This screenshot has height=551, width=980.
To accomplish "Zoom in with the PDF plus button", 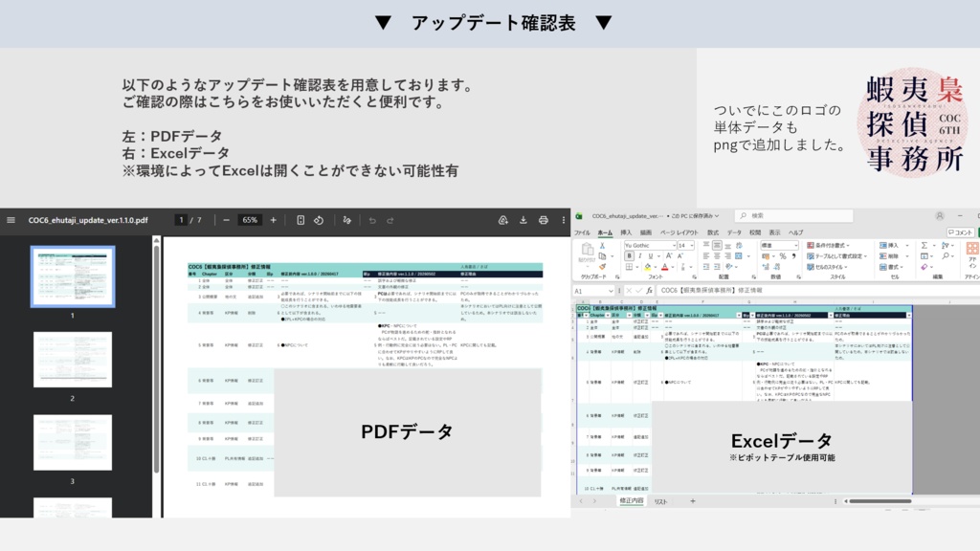I will [x=273, y=220].
